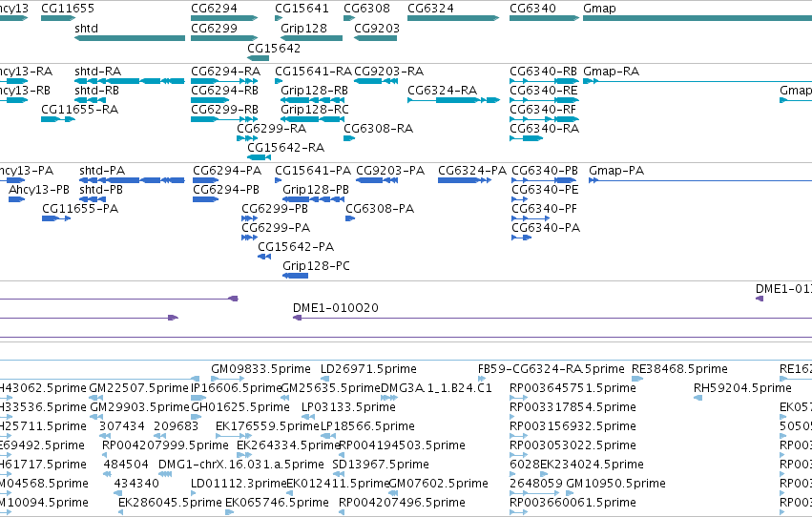Screen dimensions: 812x517
Task: Click the CG6294-PA protein label
Action: (x=227, y=170)
